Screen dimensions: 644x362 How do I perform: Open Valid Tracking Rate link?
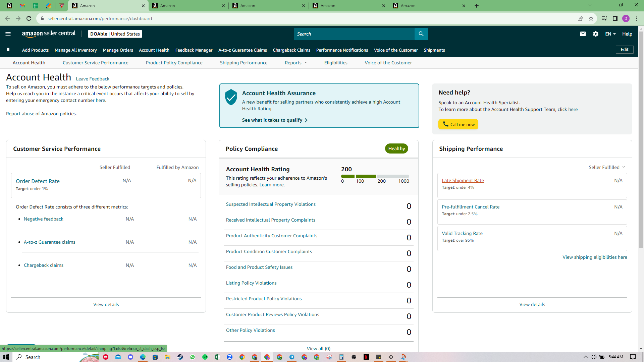[462, 233]
